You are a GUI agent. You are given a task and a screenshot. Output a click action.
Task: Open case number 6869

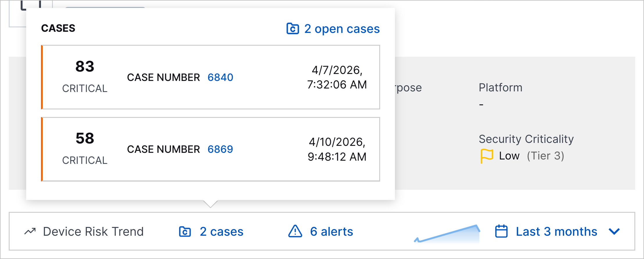(221, 149)
